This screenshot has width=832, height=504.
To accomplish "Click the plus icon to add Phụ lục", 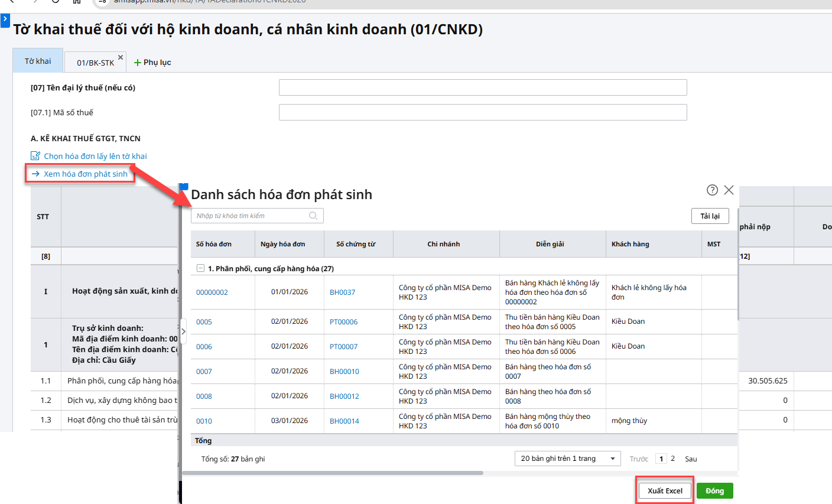I will [x=138, y=63].
